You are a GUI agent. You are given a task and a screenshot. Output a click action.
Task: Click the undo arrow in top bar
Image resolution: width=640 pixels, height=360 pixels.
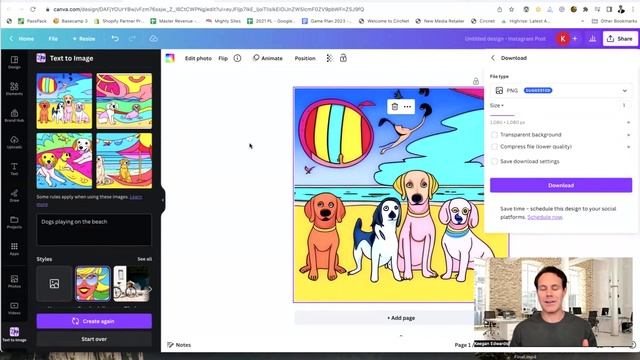(115, 38)
